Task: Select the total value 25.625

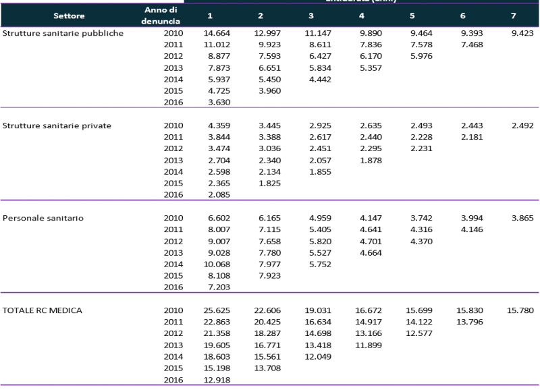Action: tap(217, 310)
